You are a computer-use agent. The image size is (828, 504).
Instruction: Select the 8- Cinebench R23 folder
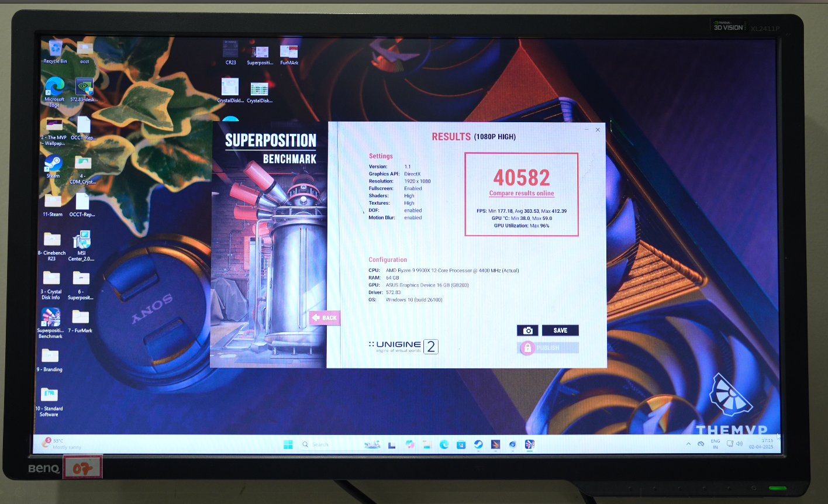51,246
